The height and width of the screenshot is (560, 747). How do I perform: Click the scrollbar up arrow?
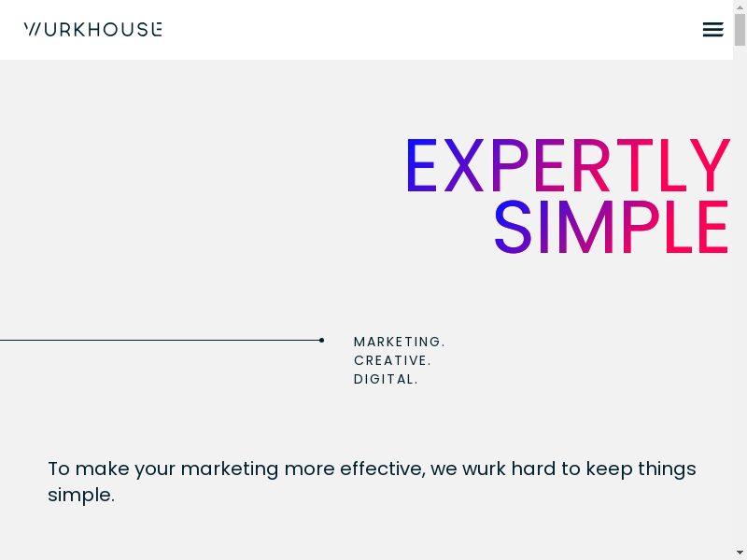tap(740, 7)
